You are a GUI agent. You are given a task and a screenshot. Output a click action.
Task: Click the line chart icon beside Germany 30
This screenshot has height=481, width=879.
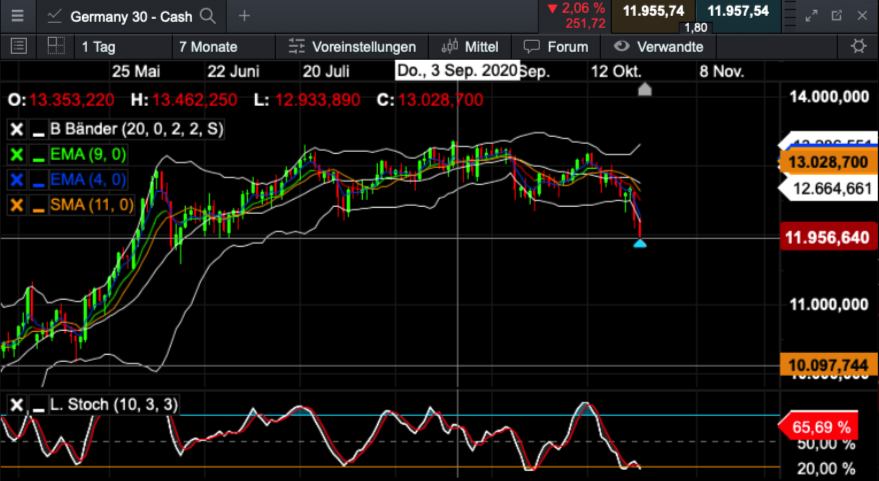(54, 16)
